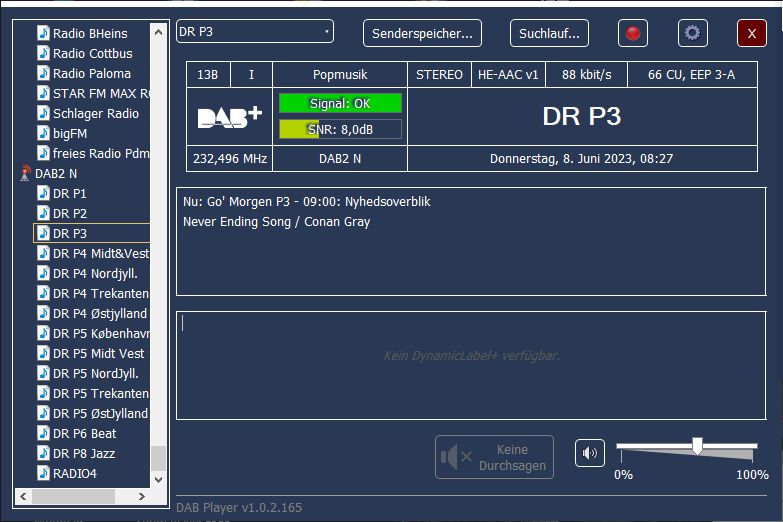Click the music note icon beside DR P1
The width and height of the screenshot is (783, 522).
[x=43, y=193]
